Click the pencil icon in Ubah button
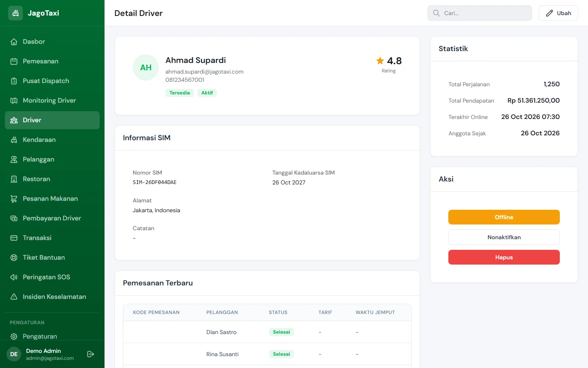Screen dimensions: 588x368 click(550, 13)
